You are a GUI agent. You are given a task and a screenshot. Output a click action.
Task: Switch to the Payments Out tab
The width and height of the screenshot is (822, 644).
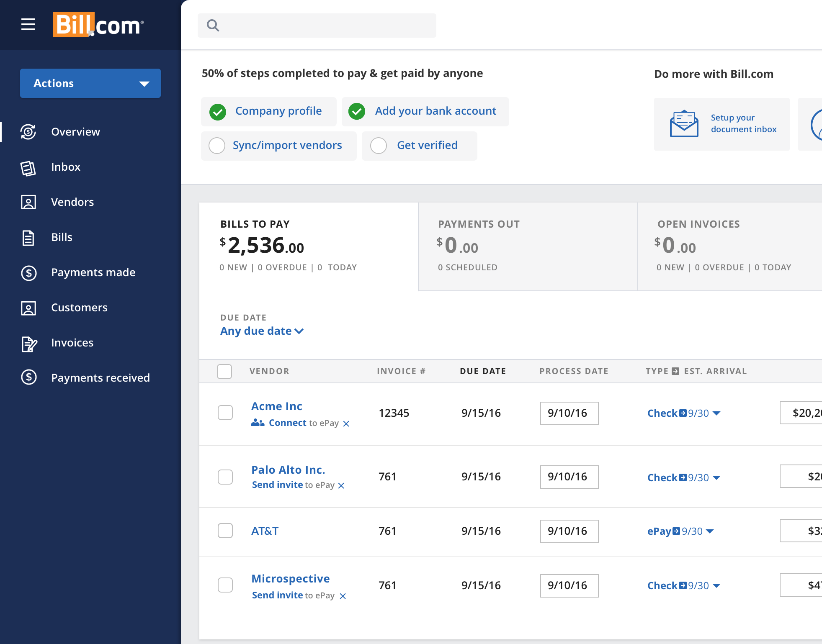click(528, 246)
